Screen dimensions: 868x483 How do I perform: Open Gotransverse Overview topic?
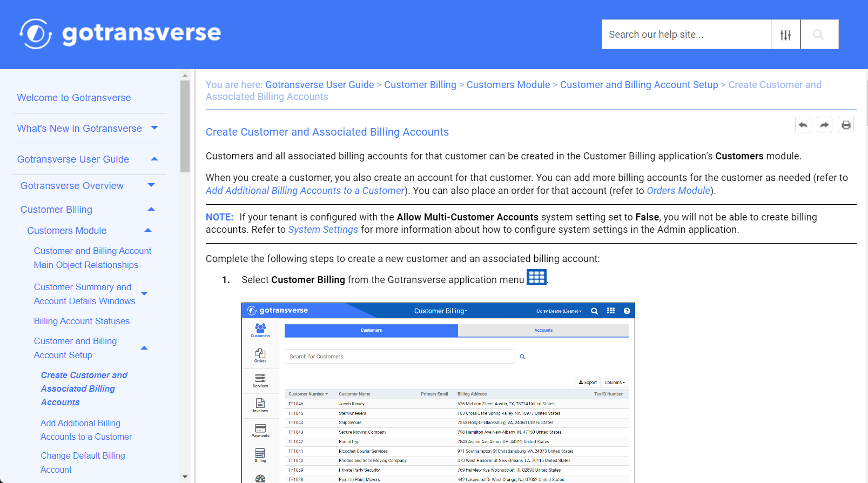(72, 186)
